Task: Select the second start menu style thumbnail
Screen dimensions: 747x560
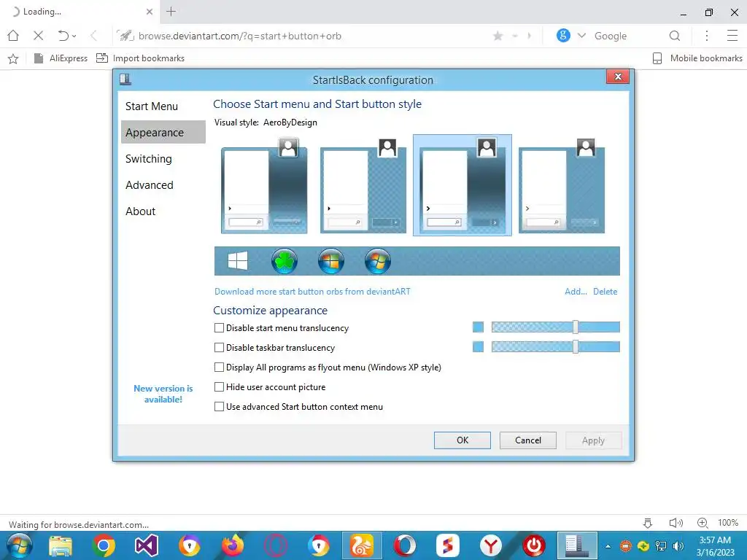Action: 363,185
